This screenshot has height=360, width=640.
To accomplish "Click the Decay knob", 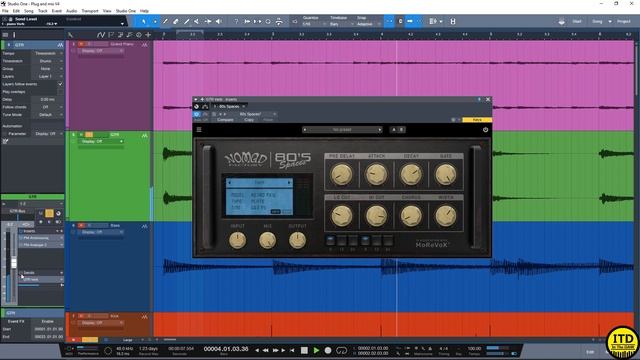I will click(x=411, y=174).
